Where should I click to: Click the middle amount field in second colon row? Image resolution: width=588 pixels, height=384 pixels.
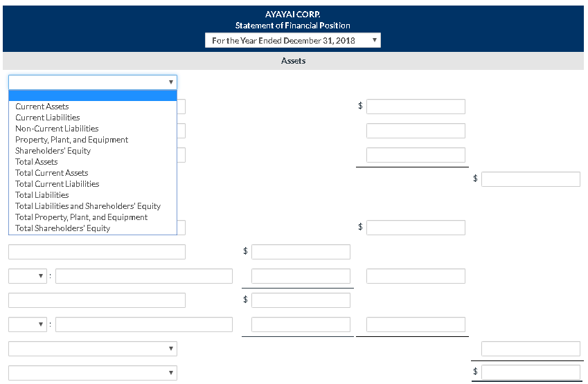(x=301, y=324)
